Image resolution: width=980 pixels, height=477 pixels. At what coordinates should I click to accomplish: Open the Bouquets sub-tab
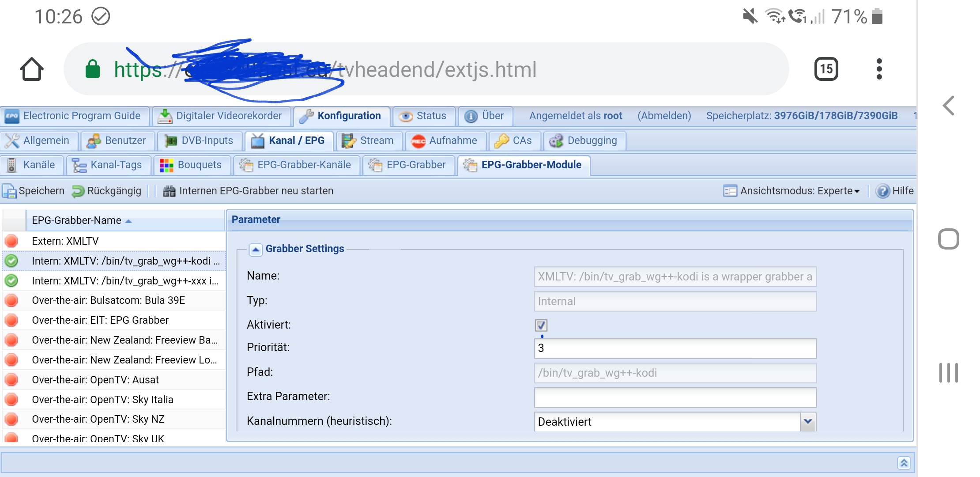pyautogui.click(x=192, y=165)
